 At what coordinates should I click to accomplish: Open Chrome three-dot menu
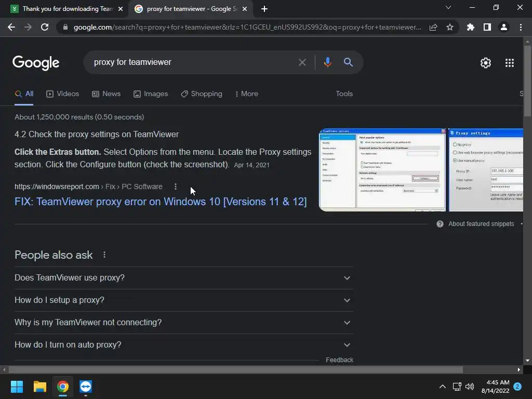click(521, 27)
